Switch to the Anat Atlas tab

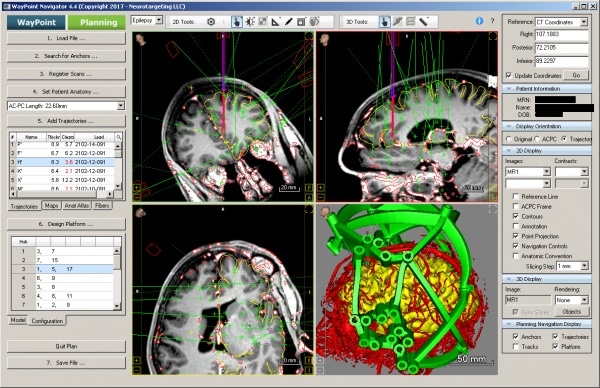(x=77, y=205)
